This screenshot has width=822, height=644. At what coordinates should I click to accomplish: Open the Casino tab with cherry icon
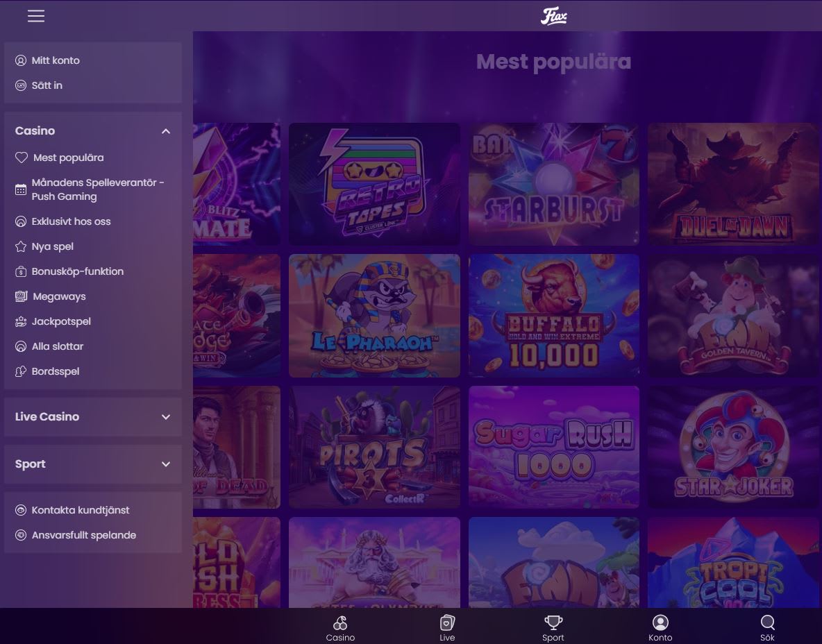click(340, 628)
